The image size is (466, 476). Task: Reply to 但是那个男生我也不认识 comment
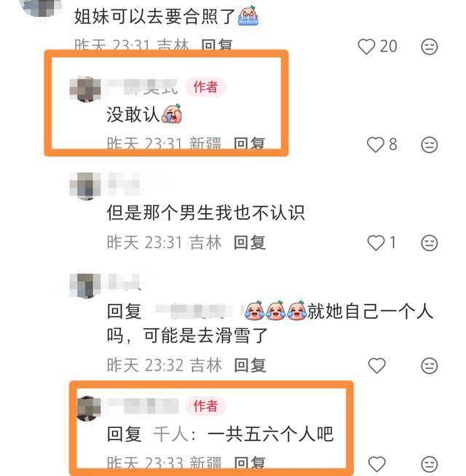[x=250, y=242]
